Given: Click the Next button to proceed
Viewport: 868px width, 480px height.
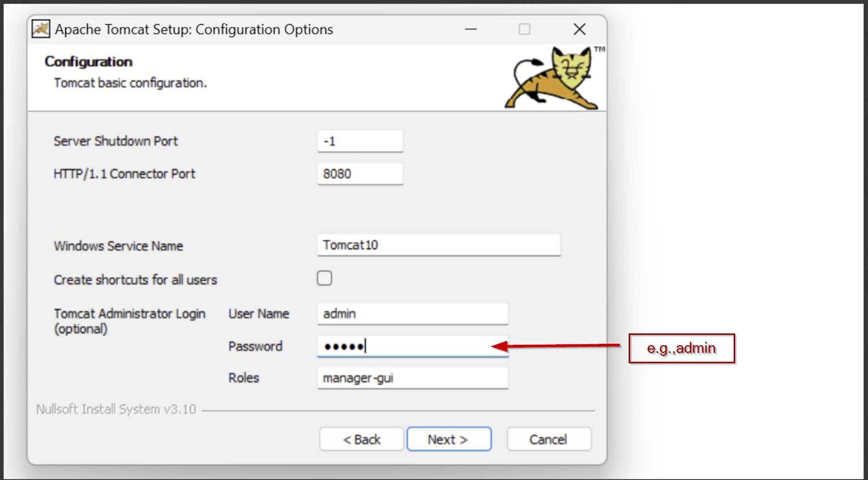Looking at the screenshot, I should (x=448, y=439).
